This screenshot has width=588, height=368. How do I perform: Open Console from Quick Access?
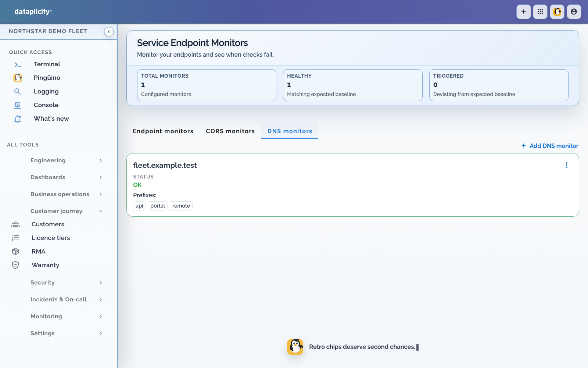tap(46, 105)
